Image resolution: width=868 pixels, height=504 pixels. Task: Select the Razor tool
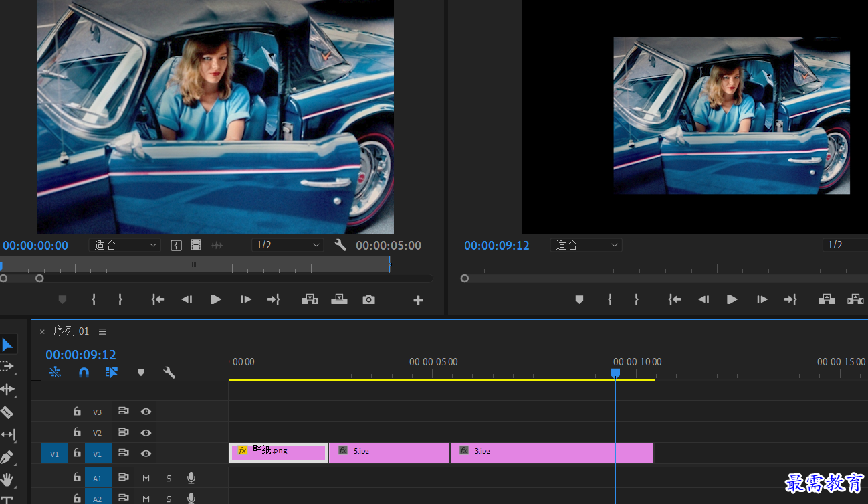(7, 412)
